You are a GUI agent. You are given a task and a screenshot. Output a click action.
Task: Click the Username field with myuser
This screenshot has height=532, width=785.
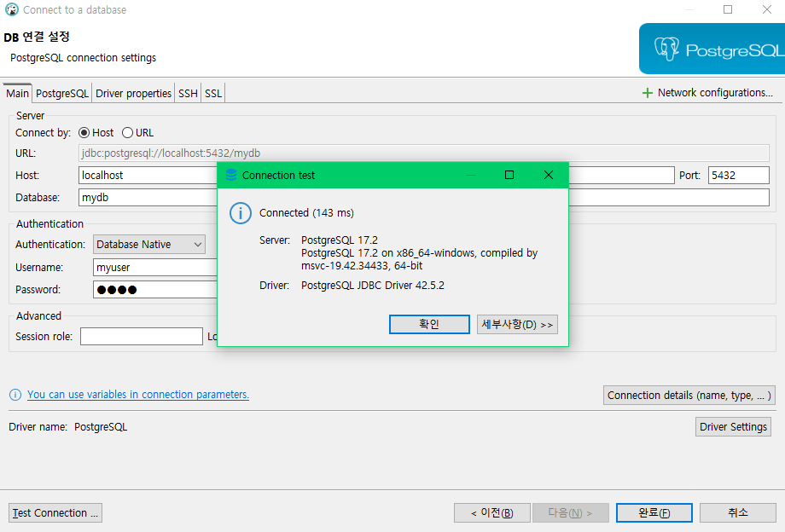tap(155, 268)
